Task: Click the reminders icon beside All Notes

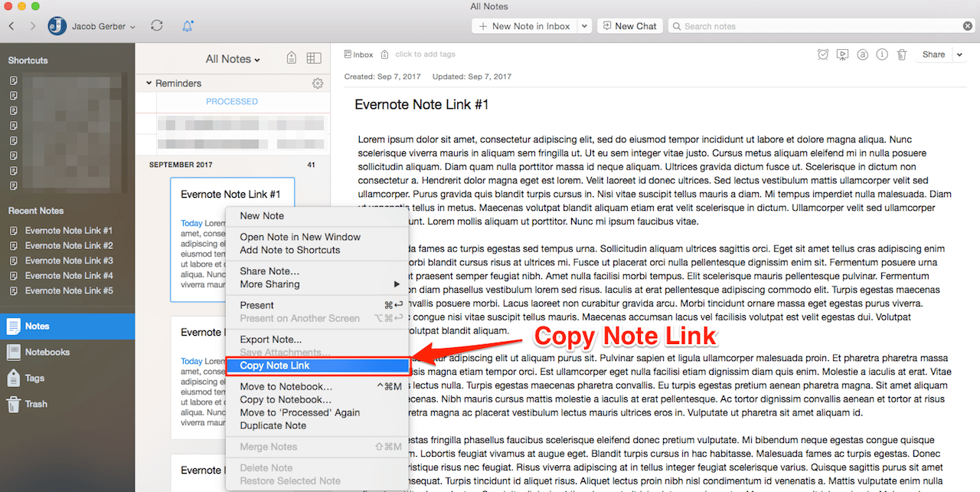Action: 291,58
